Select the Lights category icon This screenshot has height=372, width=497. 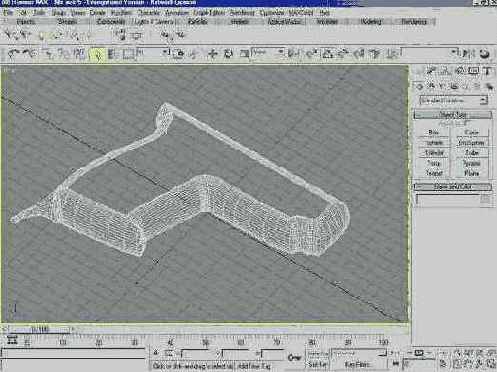tap(442, 86)
